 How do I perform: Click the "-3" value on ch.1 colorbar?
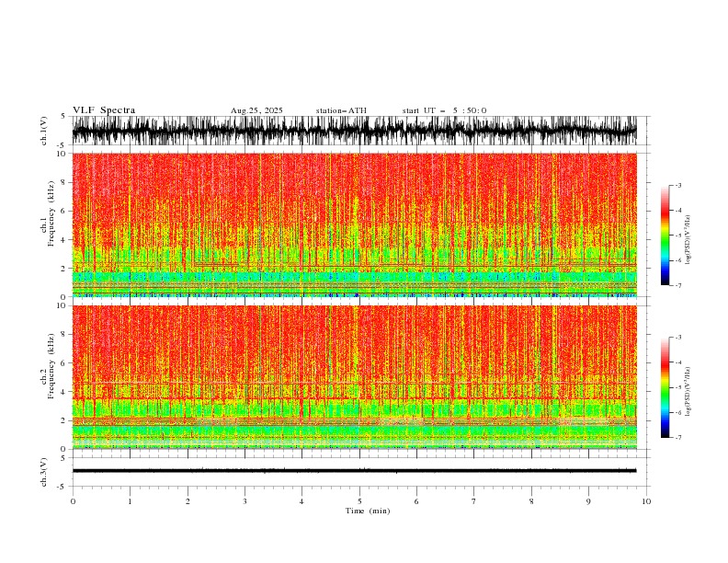677,185
